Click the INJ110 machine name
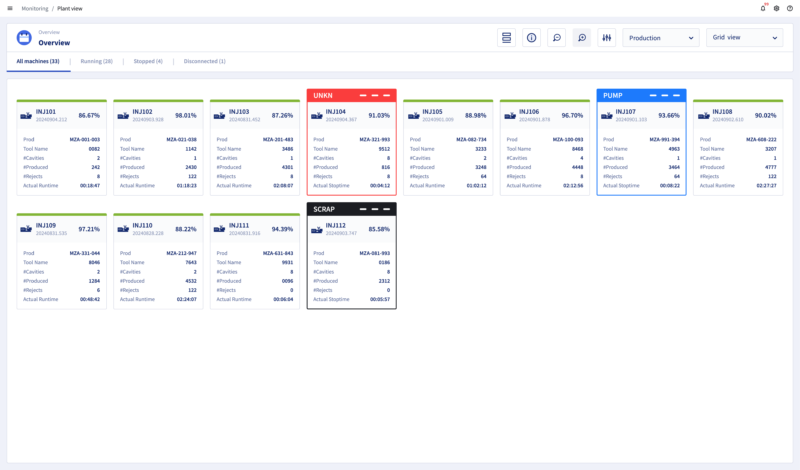This screenshot has width=800, height=470. (x=142, y=226)
